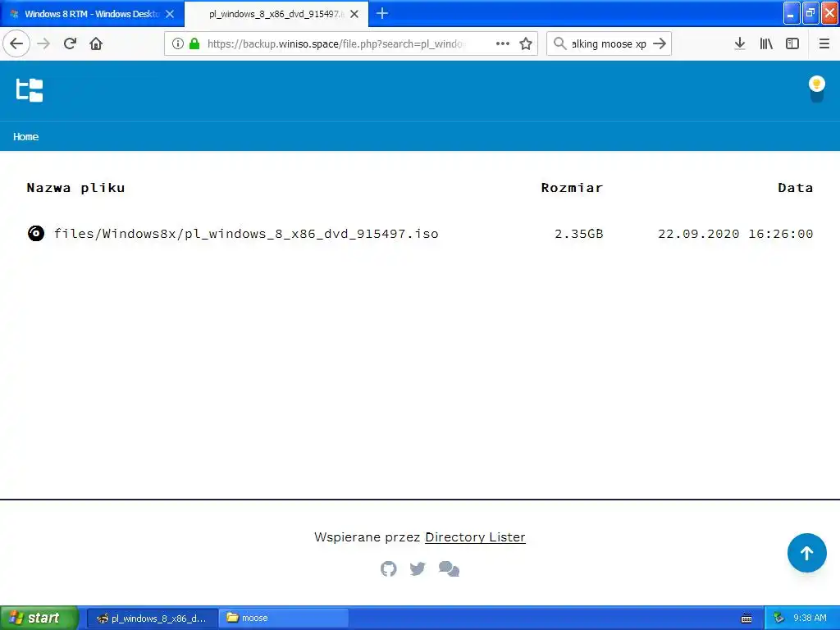Restore down the browser window
The height and width of the screenshot is (630, 840).
[810, 13]
